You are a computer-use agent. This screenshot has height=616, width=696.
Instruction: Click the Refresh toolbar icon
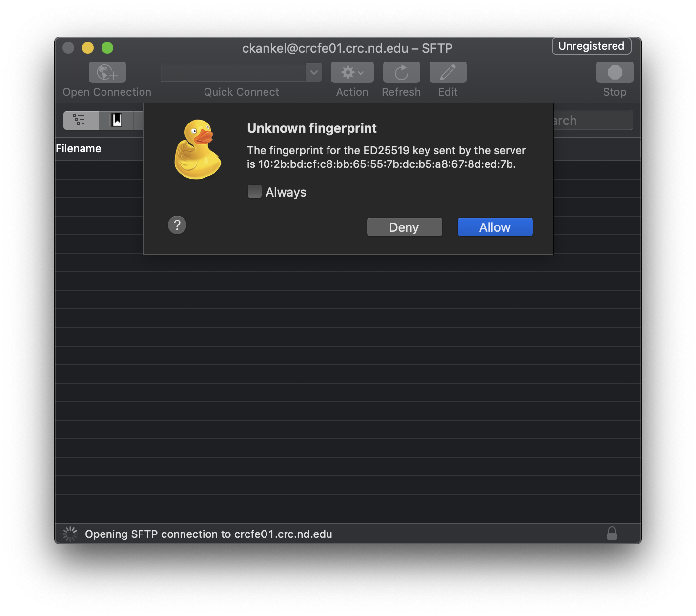coord(401,73)
